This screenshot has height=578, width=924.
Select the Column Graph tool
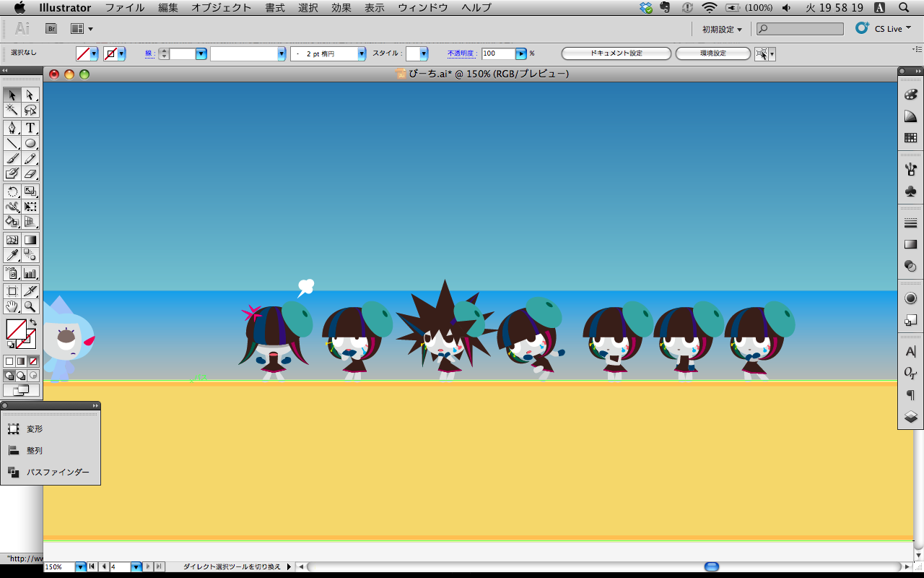pos(30,273)
